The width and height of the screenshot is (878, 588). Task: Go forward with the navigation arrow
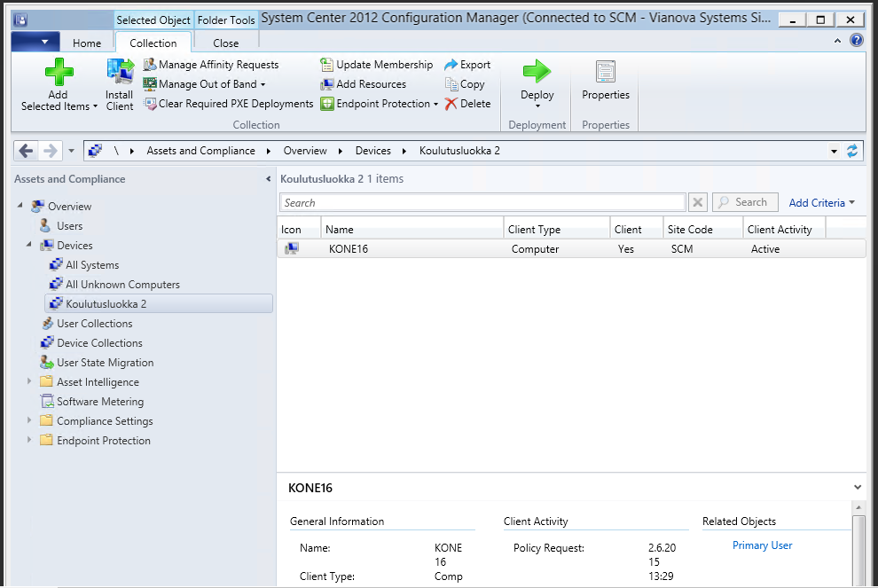click(51, 151)
